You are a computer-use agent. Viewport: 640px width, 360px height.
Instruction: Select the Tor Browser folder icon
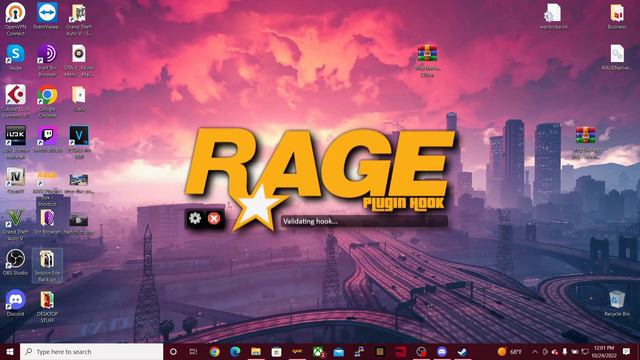(47, 222)
